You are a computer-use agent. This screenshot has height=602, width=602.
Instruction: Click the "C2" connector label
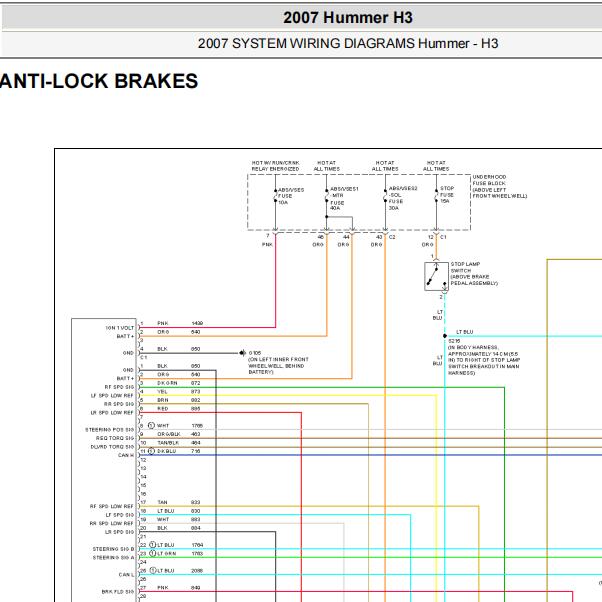[x=392, y=237]
